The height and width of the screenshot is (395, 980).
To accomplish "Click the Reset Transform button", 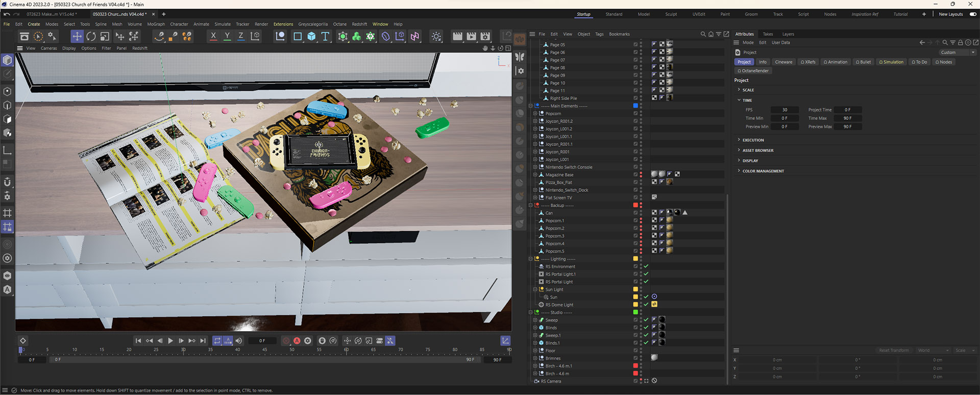I will click(x=893, y=351).
